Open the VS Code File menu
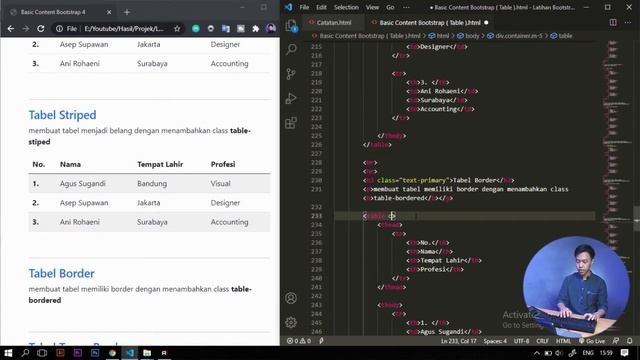The image size is (640, 360). pos(304,7)
